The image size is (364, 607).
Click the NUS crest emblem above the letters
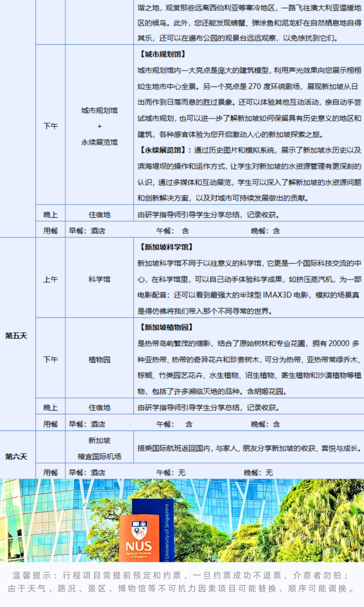coord(139,529)
